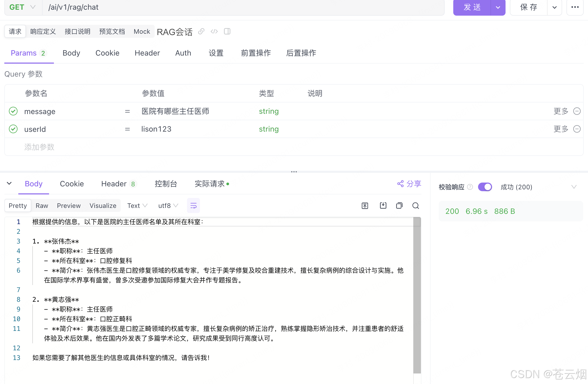588x384 pixels.
Task: Click the copy link icon beside RAG会话
Action: (201, 32)
